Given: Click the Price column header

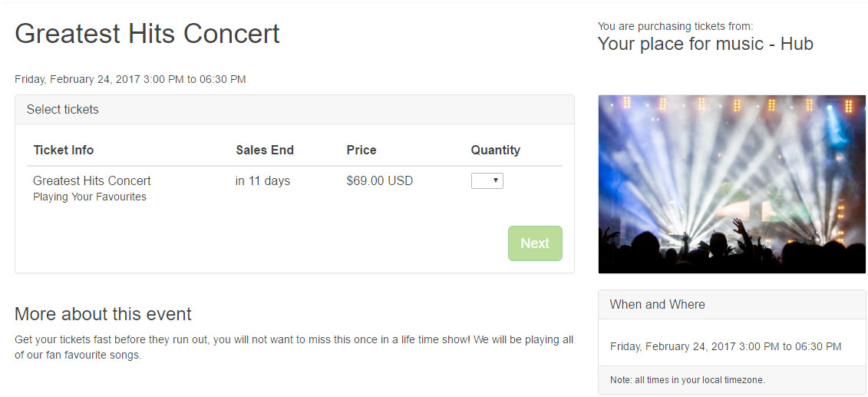Looking at the screenshot, I should coord(361,150).
